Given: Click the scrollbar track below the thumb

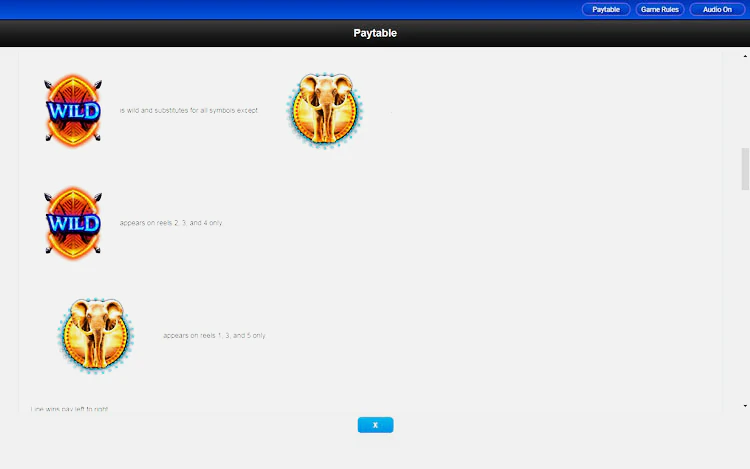Looking at the screenshot, I should coord(744,300).
